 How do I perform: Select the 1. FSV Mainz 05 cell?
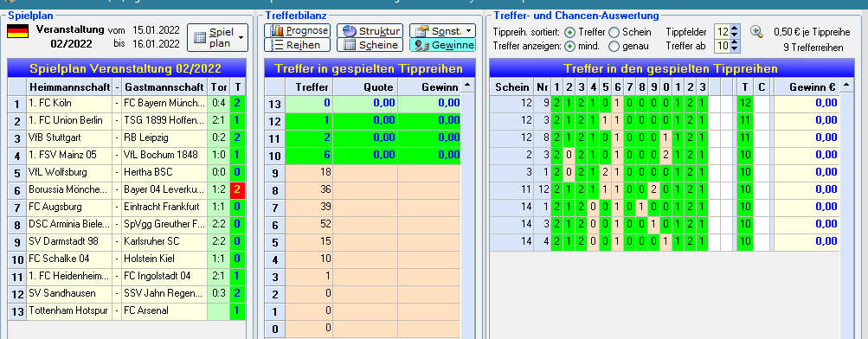[x=68, y=155]
